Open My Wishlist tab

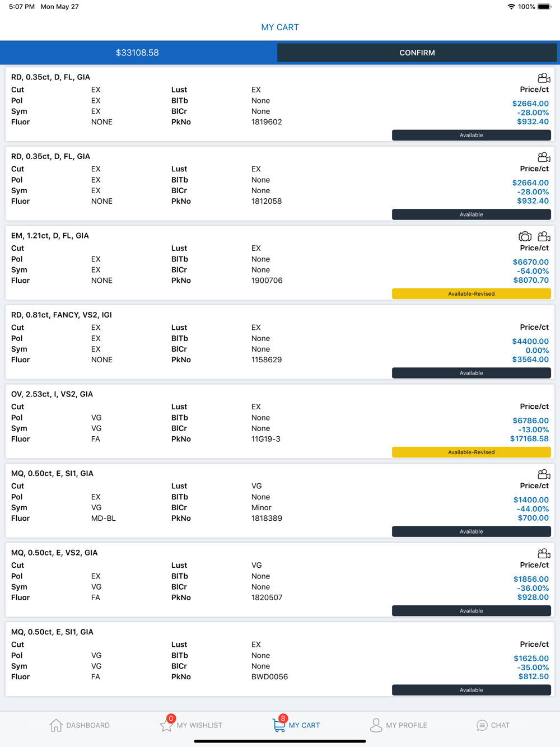192,725
